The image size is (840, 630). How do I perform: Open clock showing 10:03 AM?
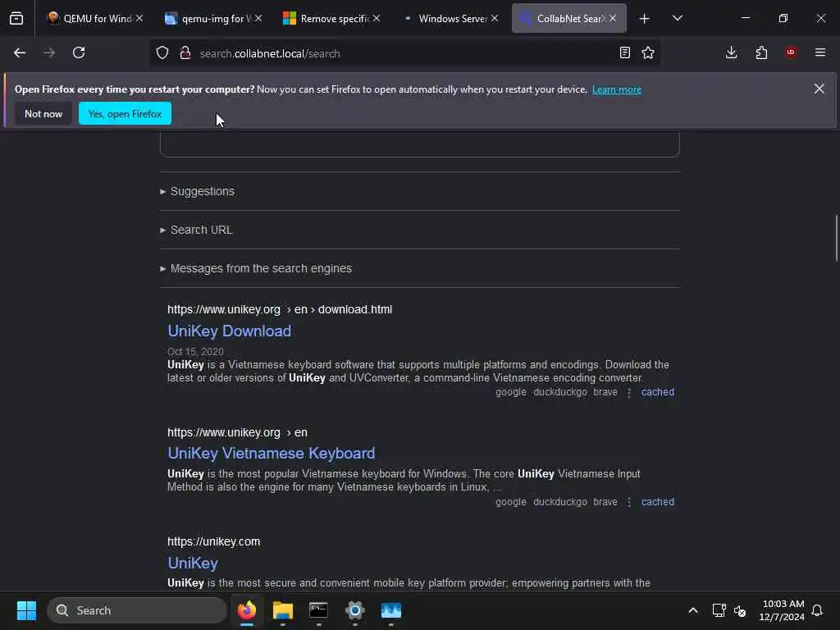[x=782, y=610]
